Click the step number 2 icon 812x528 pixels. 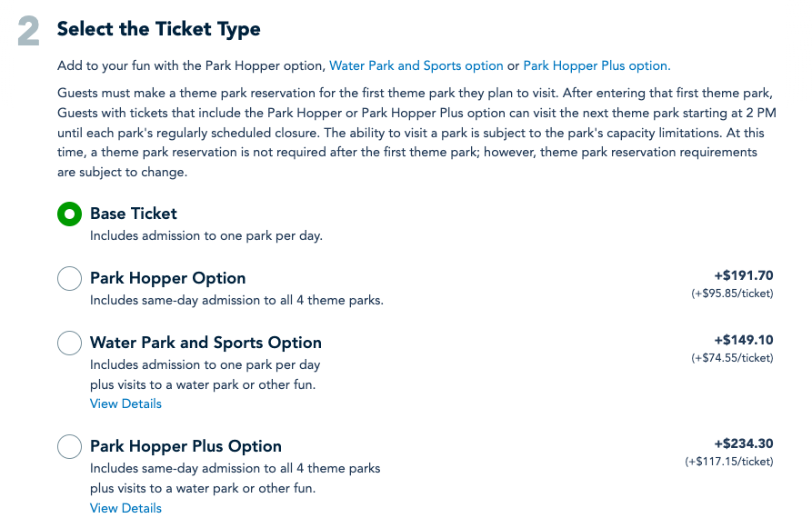[x=29, y=32]
